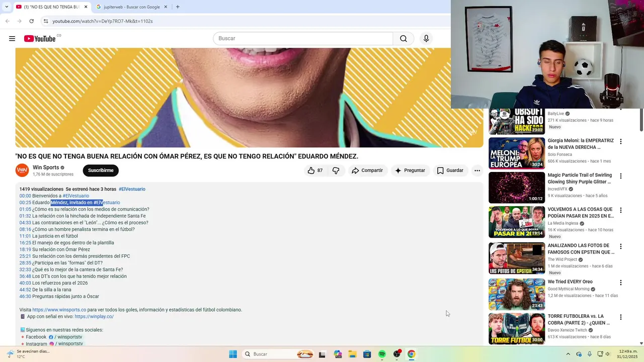
Task: Open options for Giorgia Meloni video
Action: (x=620, y=142)
